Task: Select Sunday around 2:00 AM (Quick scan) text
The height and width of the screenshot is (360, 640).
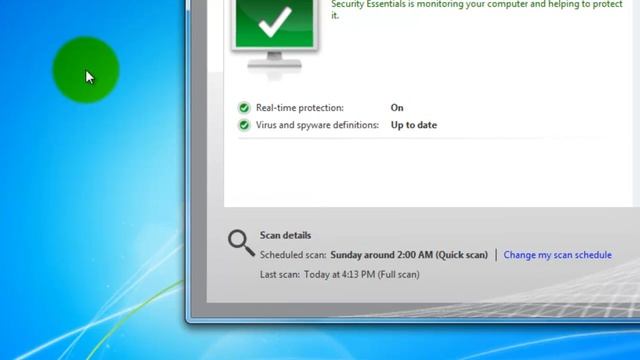Action: (409, 255)
